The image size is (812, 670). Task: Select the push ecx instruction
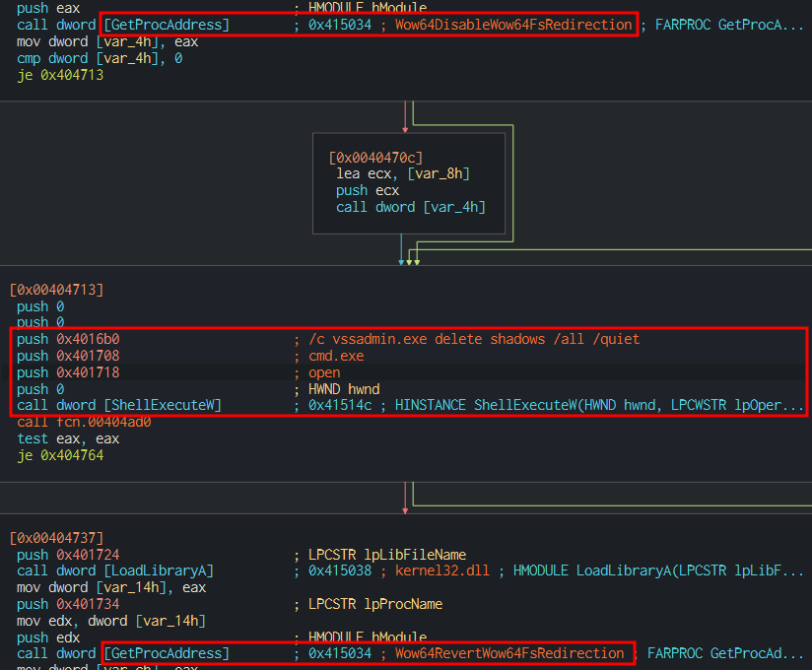pyautogui.click(x=366, y=190)
